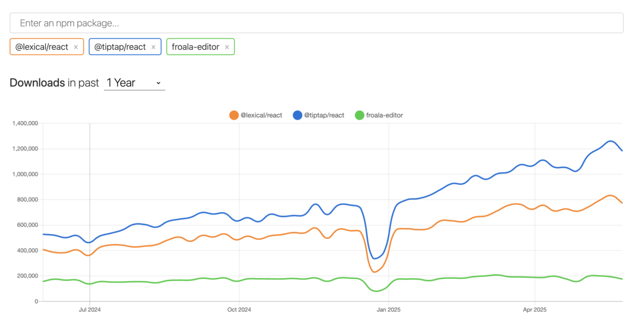Select the @tiptap/react package chip text

pyautogui.click(x=120, y=47)
